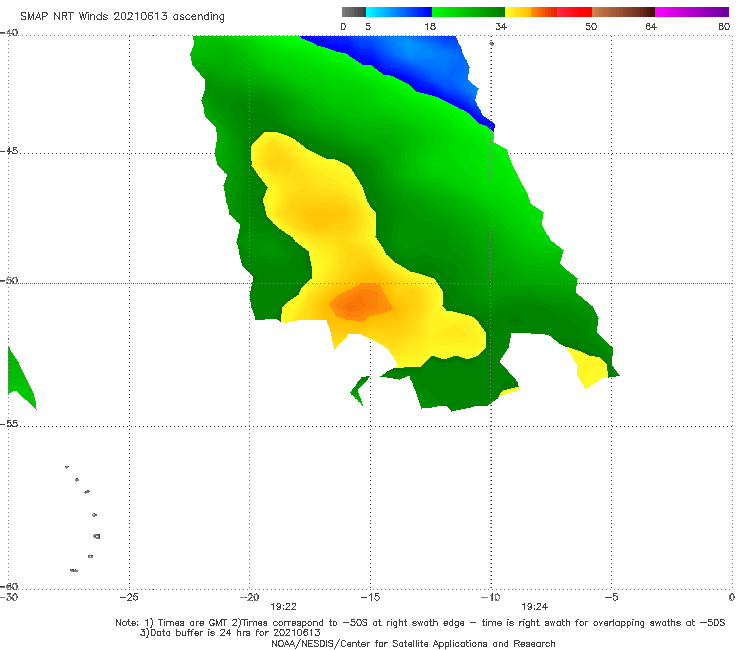Click the latitude label -45
Image resolution: width=740 pixels, height=650 pixels.
click(9, 151)
